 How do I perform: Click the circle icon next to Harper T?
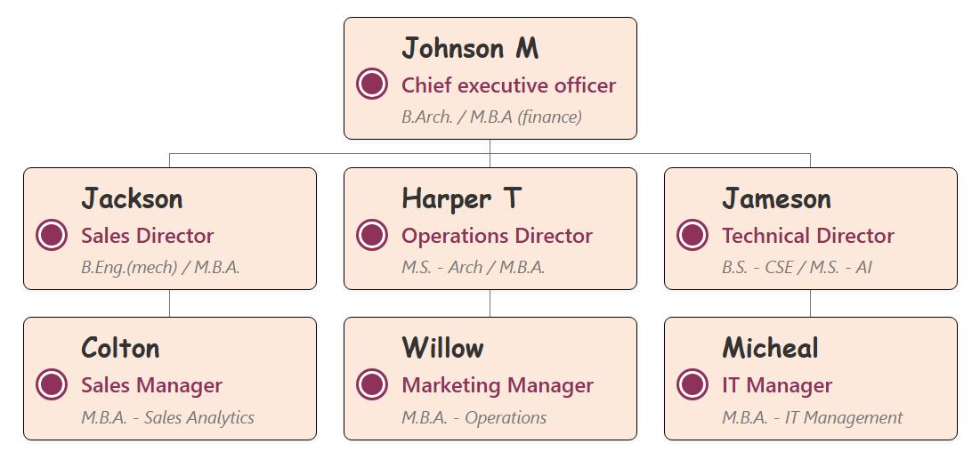click(x=371, y=235)
